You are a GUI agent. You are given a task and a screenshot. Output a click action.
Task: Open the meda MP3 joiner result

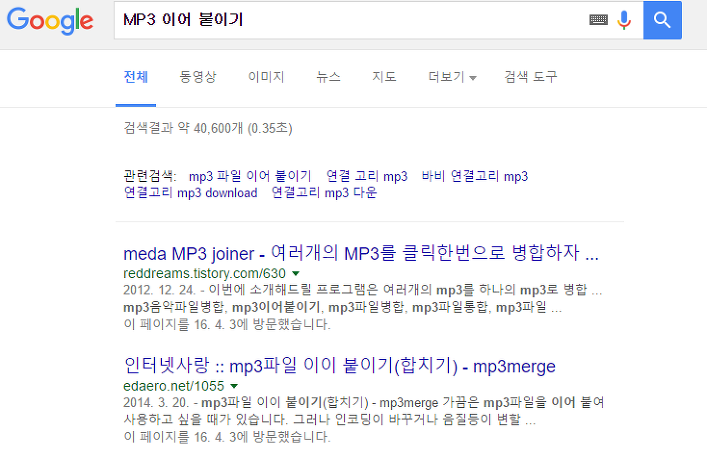(x=361, y=253)
